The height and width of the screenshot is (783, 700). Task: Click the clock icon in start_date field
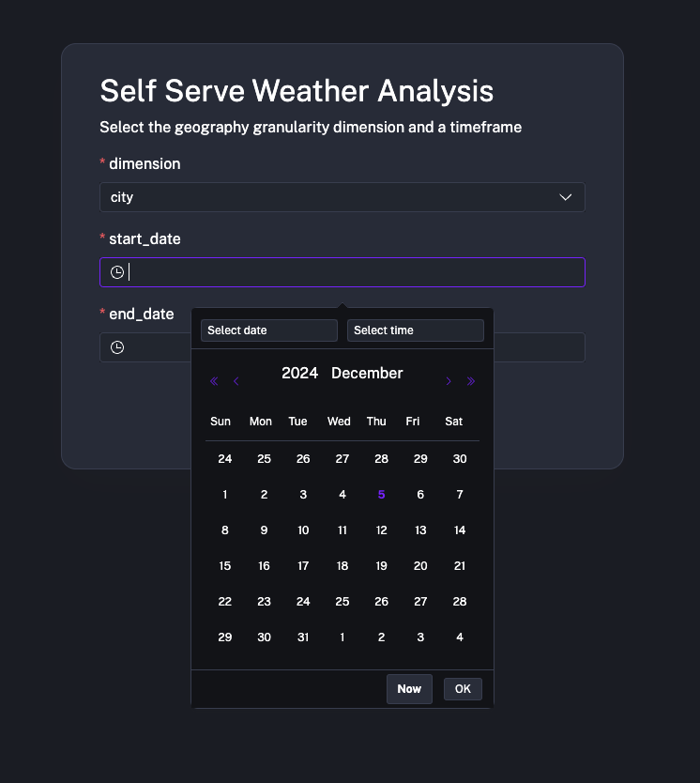click(x=116, y=271)
